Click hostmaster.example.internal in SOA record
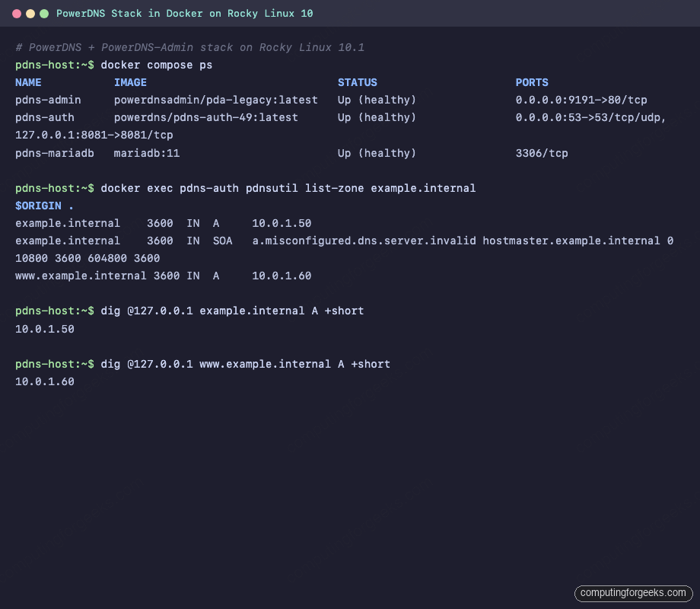The image size is (700, 609). click(571, 241)
